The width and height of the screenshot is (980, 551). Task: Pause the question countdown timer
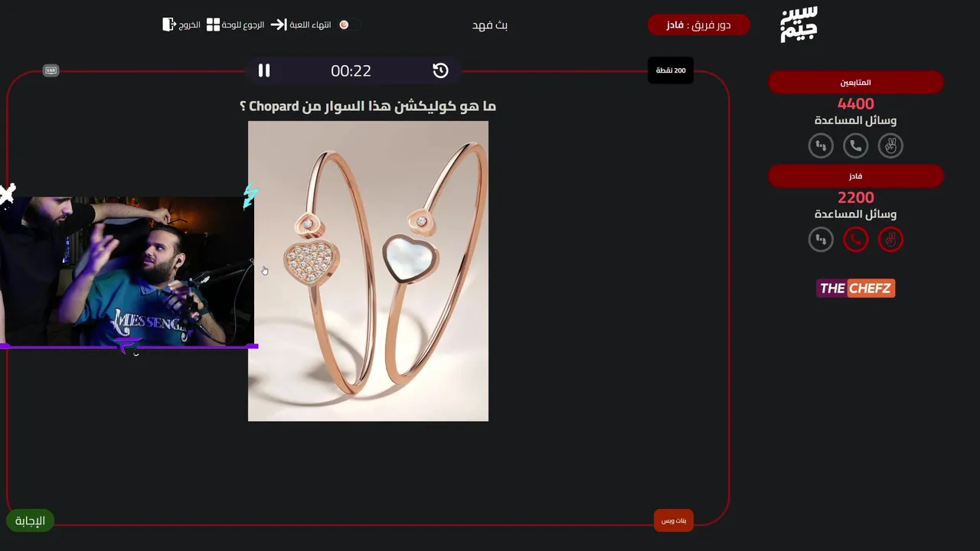click(x=264, y=70)
